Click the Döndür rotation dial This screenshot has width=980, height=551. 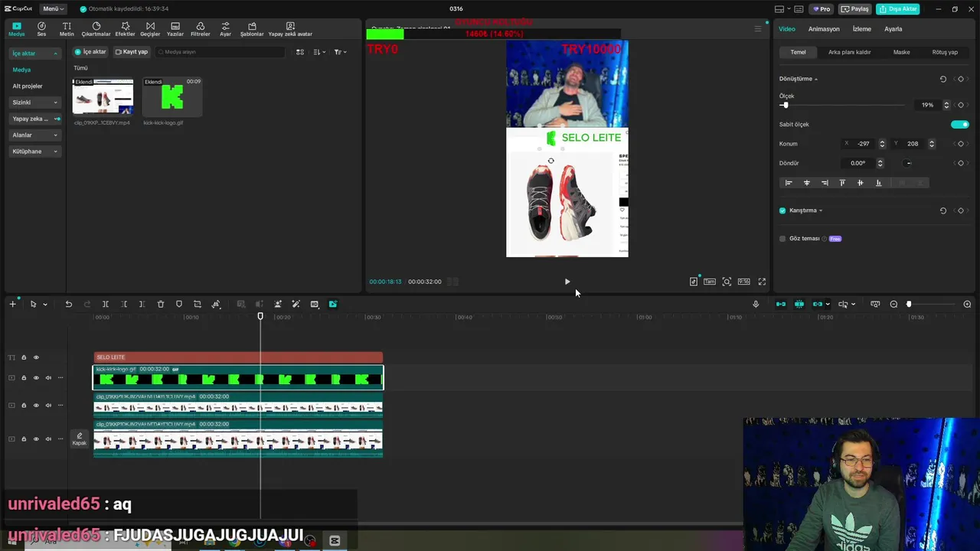coord(908,163)
